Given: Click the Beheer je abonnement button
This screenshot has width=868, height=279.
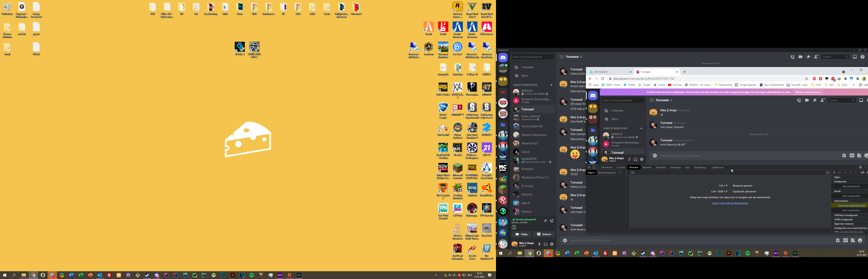Looking at the screenshot, I should tap(808, 92).
